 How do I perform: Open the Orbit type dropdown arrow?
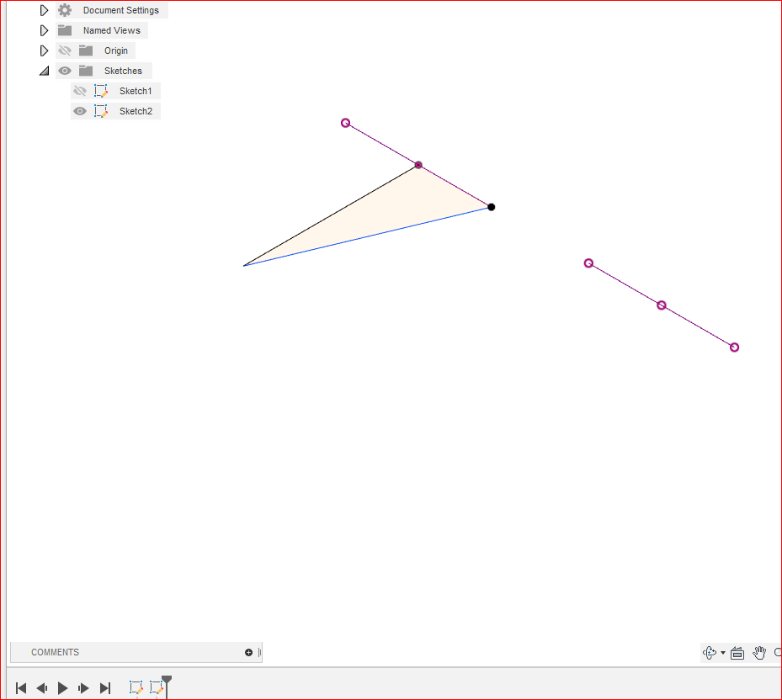723,653
